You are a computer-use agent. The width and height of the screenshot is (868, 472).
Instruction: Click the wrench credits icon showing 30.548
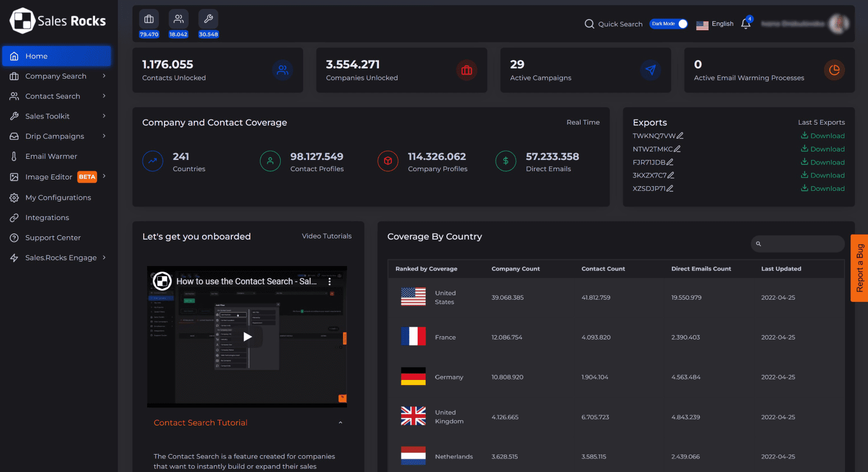click(x=208, y=19)
